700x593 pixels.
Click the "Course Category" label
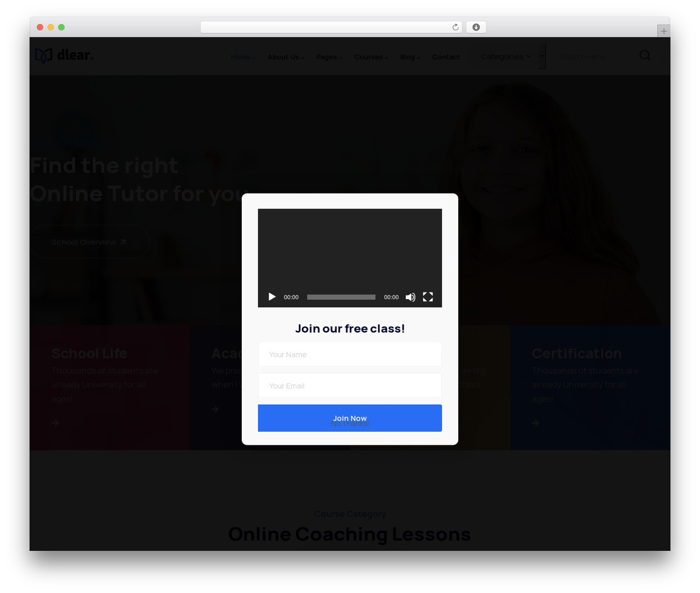click(350, 514)
